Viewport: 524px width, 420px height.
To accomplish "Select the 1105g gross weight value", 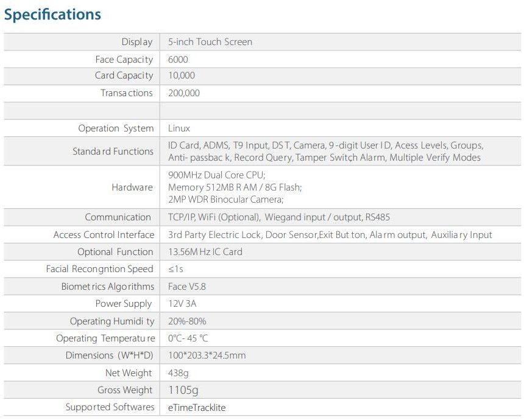I will (x=183, y=390).
